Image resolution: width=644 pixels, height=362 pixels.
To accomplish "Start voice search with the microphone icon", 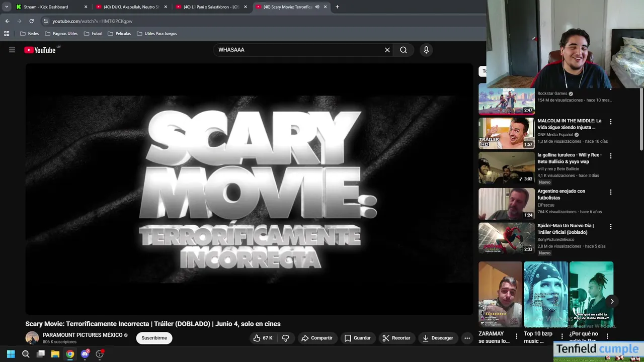I will pyautogui.click(x=426, y=50).
